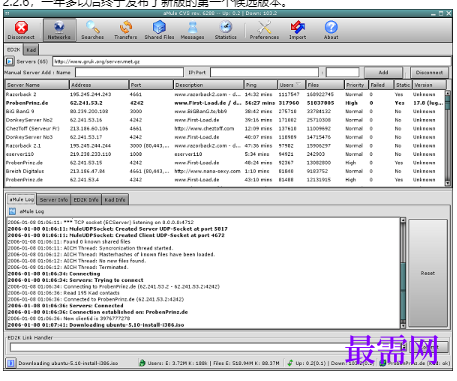Select the DonkeyServer No2 row
This screenshot has height=381, width=457.
click(x=225, y=120)
